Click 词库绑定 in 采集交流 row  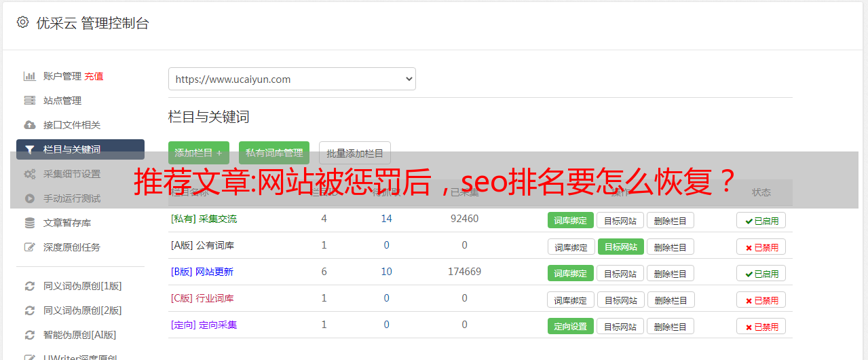click(571, 220)
